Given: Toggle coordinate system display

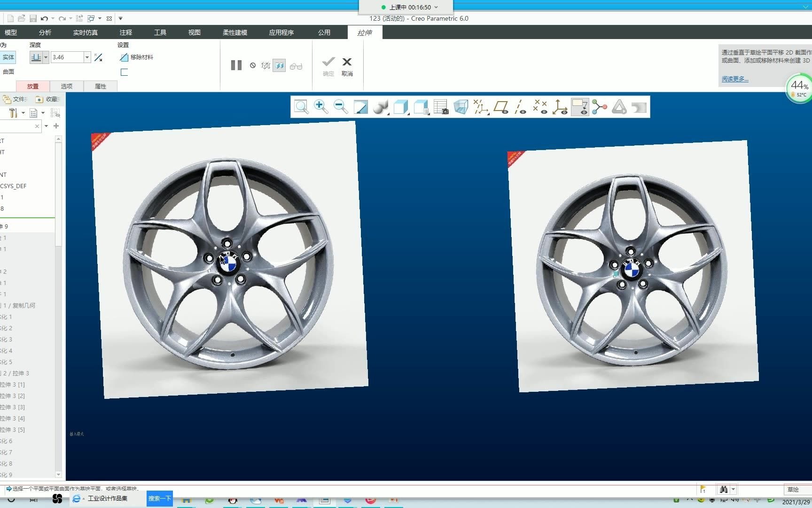Looking at the screenshot, I should click(x=560, y=107).
